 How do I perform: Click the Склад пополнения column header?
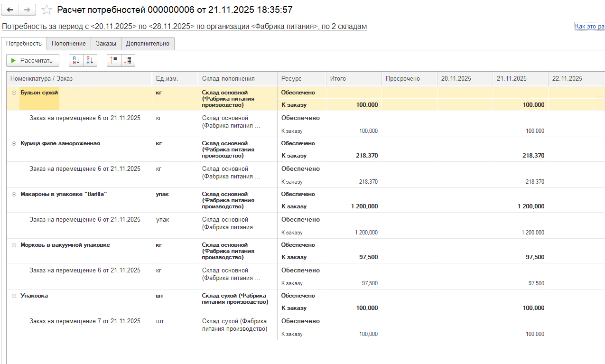(228, 79)
